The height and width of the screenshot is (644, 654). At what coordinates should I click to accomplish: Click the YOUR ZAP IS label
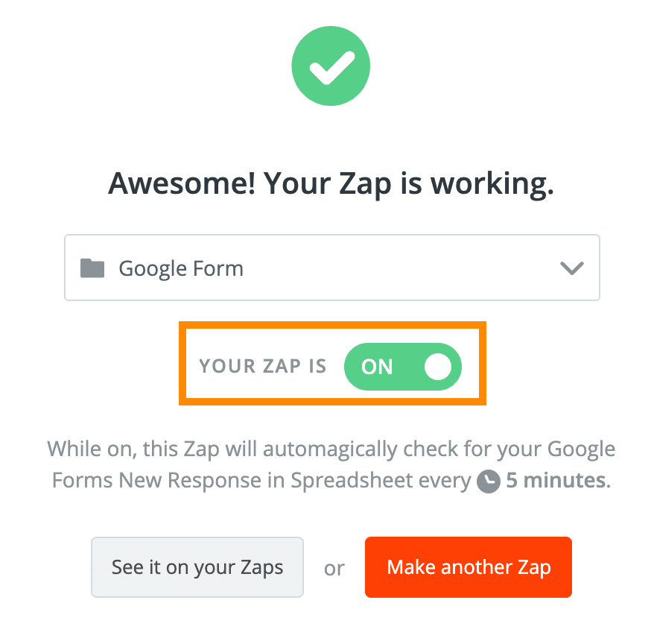[x=263, y=367]
